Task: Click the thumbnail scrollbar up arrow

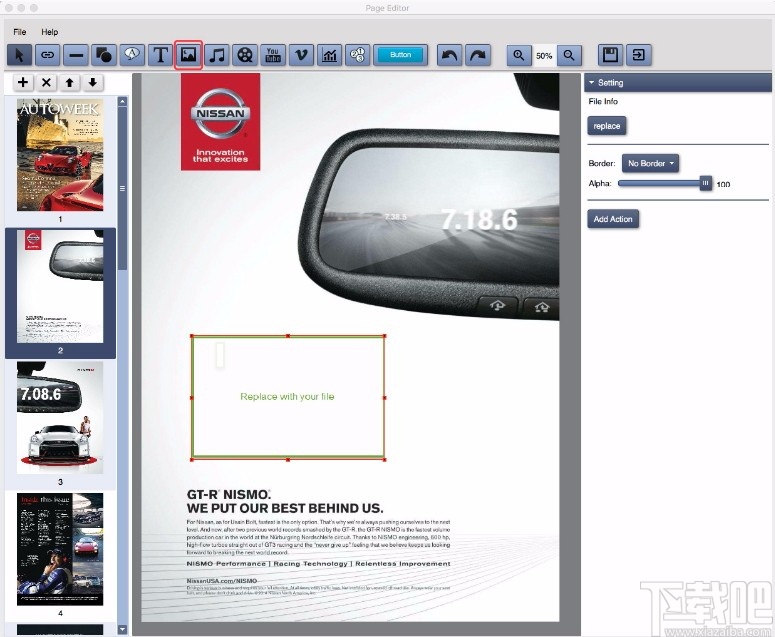Action: 123,101
